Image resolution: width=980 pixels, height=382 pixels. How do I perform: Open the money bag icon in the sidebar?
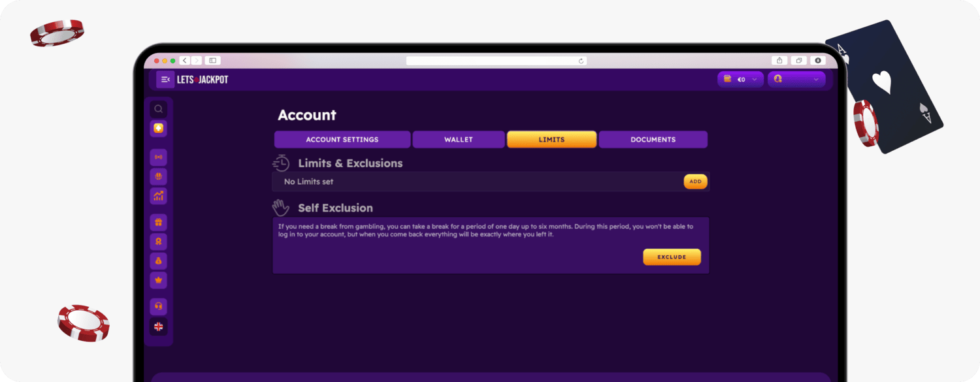(158, 261)
